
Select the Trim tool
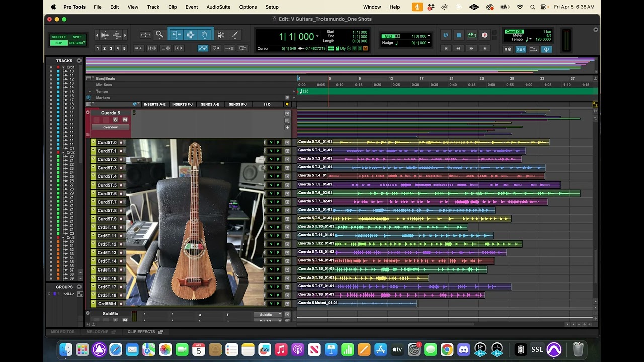[x=176, y=35]
